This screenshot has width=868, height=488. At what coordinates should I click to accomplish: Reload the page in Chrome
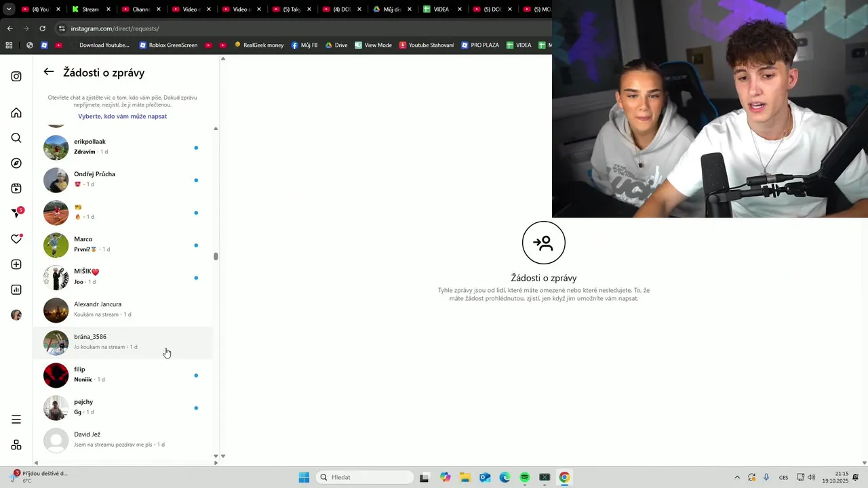pyautogui.click(x=43, y=28)
